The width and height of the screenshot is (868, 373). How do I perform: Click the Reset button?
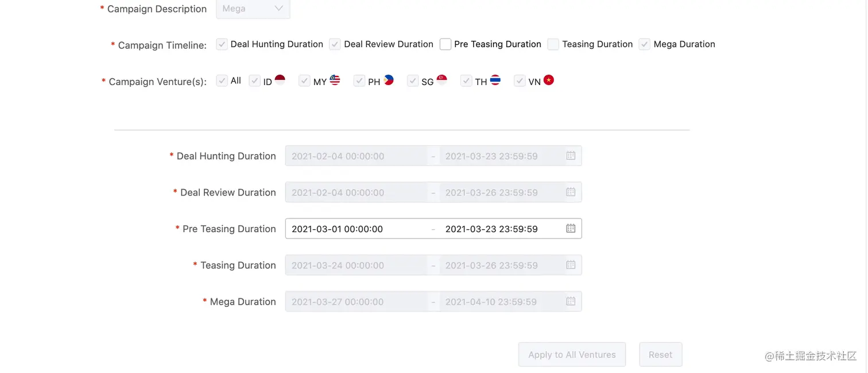[x=661, y=355]
